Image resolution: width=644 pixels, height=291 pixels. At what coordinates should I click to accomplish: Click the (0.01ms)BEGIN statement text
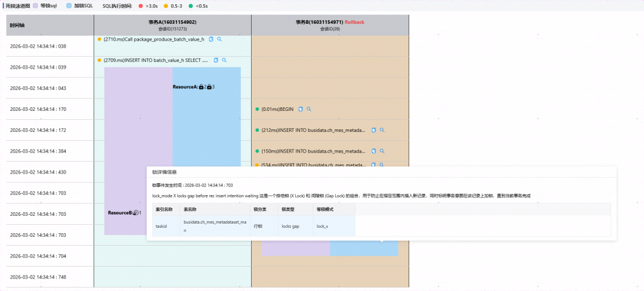coord(277,109)
